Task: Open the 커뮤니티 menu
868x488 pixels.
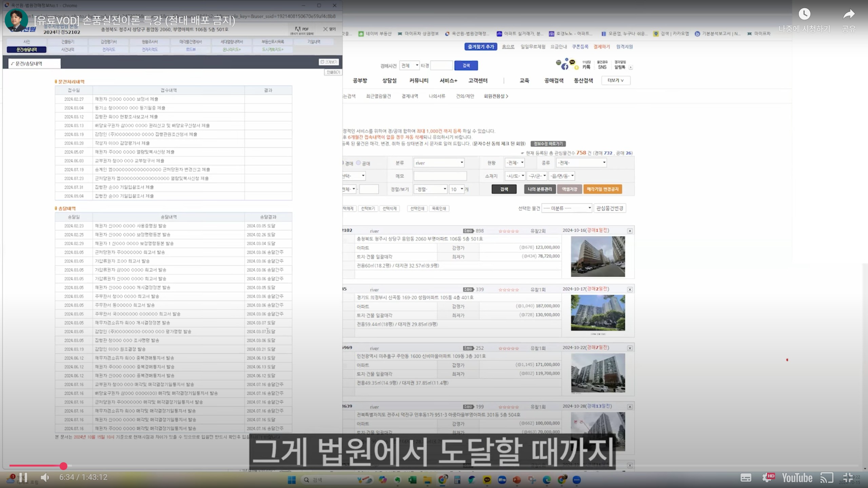Action: (x=419, y=81)
